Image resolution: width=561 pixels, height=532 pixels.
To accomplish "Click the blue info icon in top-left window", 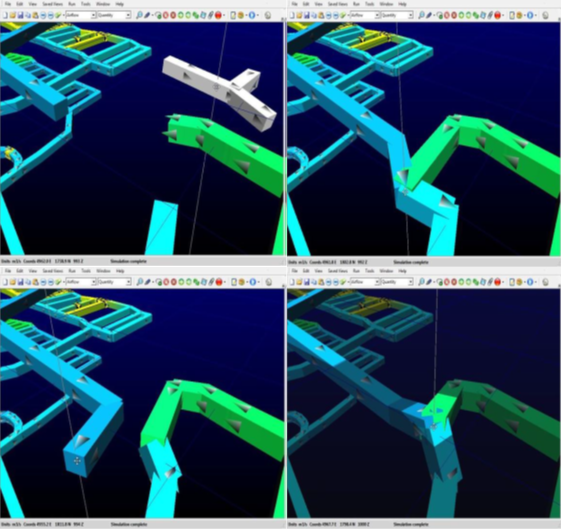I will (x=252, y=15).
